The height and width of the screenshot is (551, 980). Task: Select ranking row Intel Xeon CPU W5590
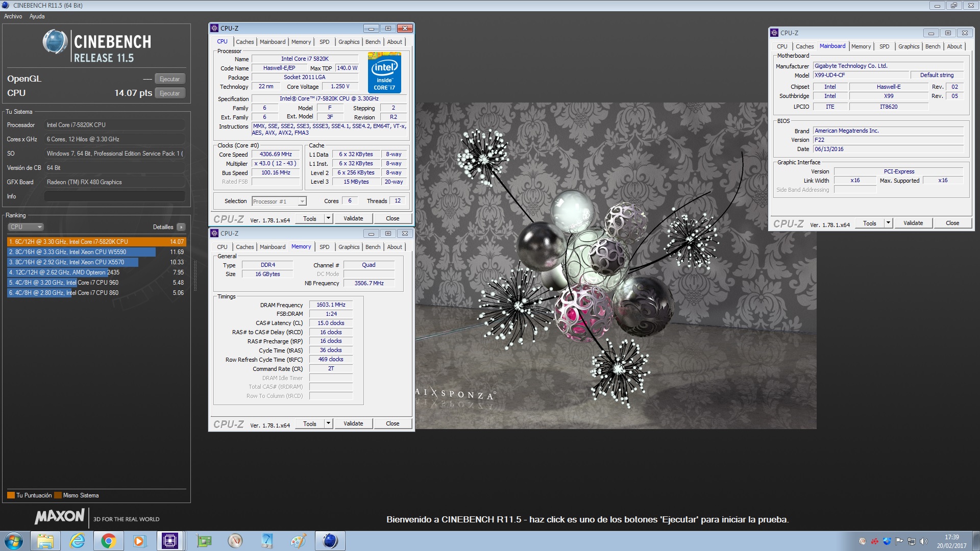point(96,252)
